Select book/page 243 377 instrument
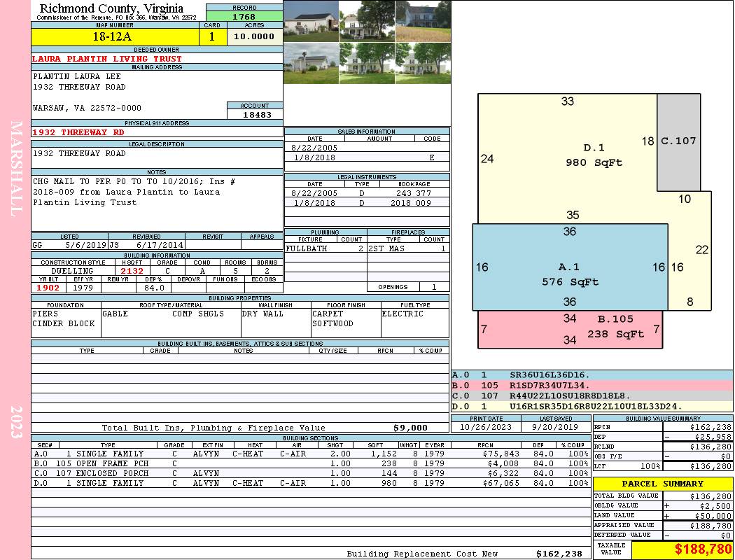 point(414,193)
